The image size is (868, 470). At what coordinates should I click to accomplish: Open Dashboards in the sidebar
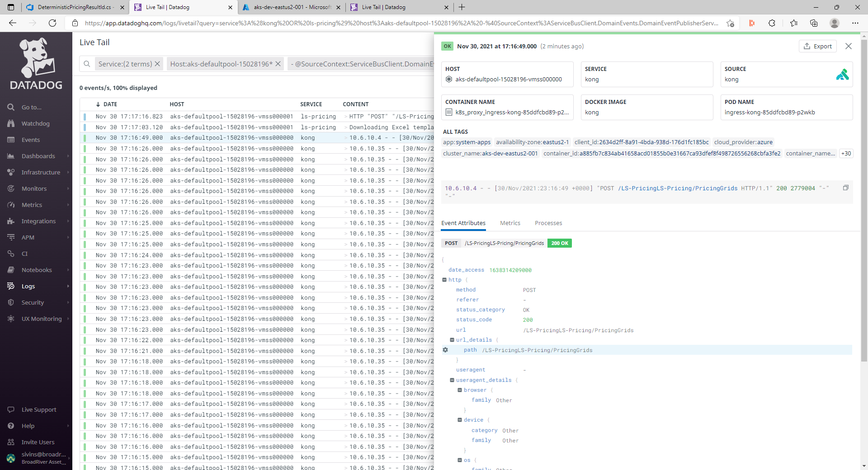pyautogui.click(x=38, y=156)
